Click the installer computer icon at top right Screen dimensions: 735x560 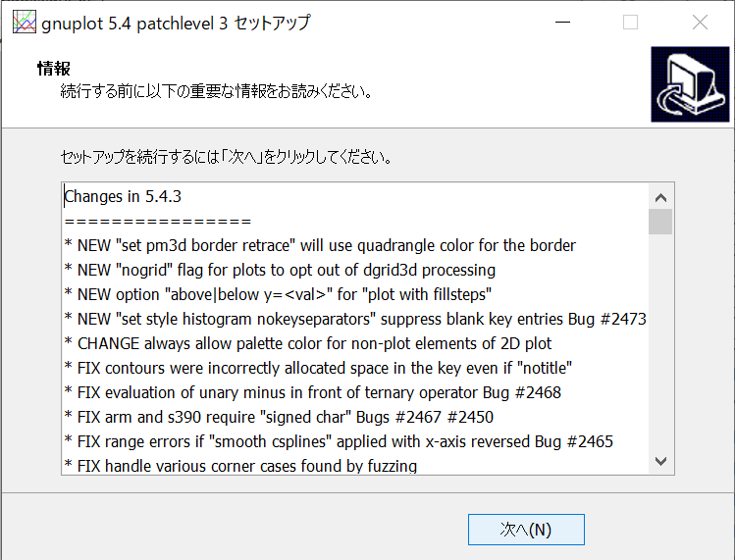point(690,84)
